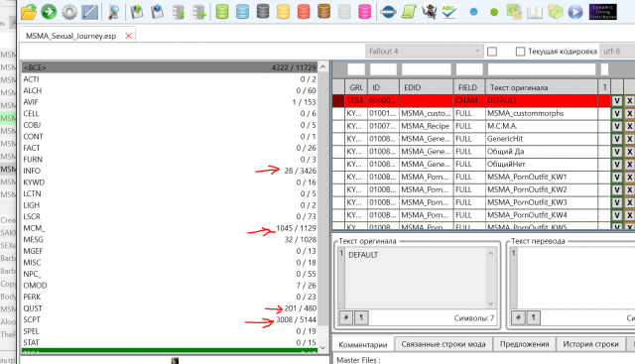Click the green code brackets icon
635x364 pixels.
[x=514, y=12]
